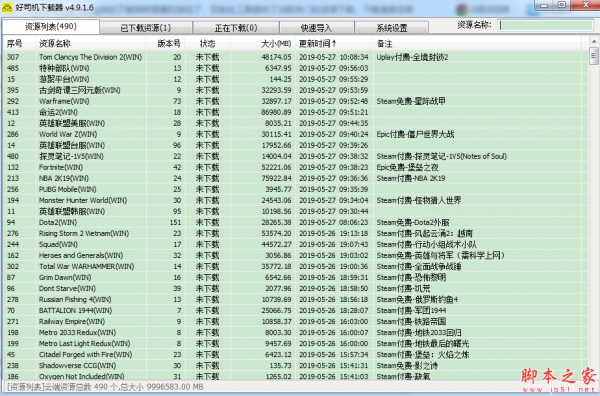Image resolution: width=600 pixels, height=396 pixels.
Task: Toggle sort on 更新时间 column header
Action: click(x=334, y=44)
